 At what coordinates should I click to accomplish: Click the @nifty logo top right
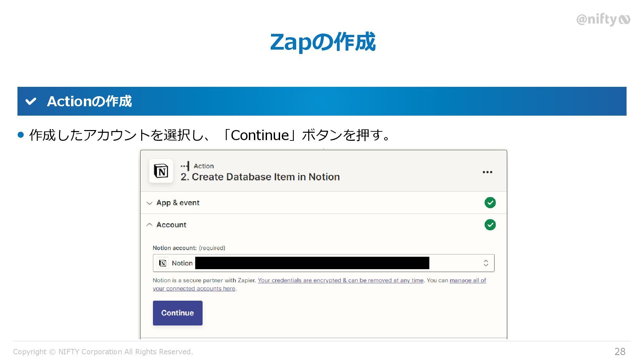point(603,19)
